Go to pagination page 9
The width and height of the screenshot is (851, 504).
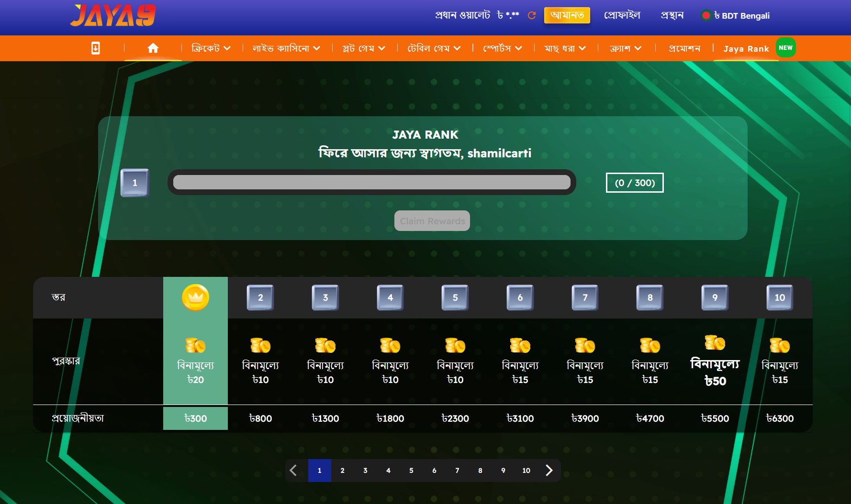tap(504, 471)
